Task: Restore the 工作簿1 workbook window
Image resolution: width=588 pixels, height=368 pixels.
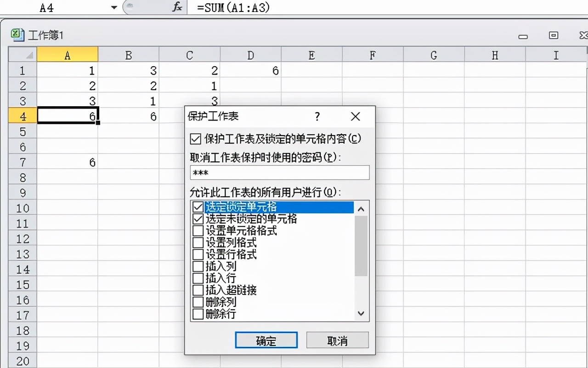Action: click(554, 35)
